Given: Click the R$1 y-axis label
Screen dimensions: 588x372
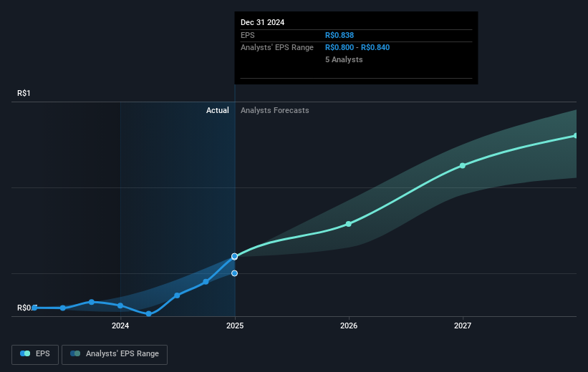Looking at the screenshot, I should point(24,93).
